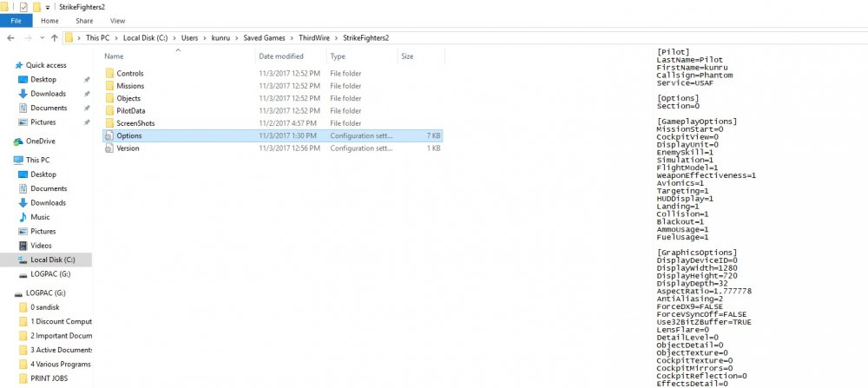The width and height of the screenshot is (868, 388).
Task: Click ThirdWire breadcrumb
Action: point(314,37)
